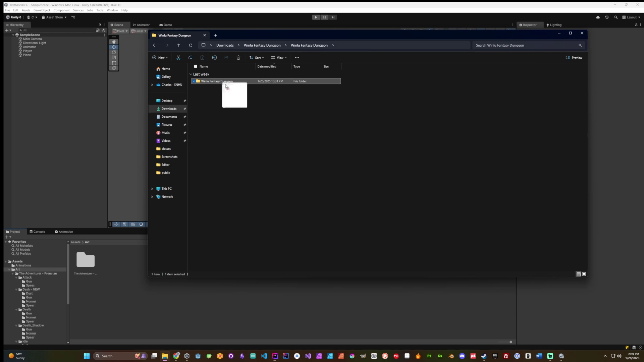
Task: Expand This PC in navigation pane
Action: (152, 189)
